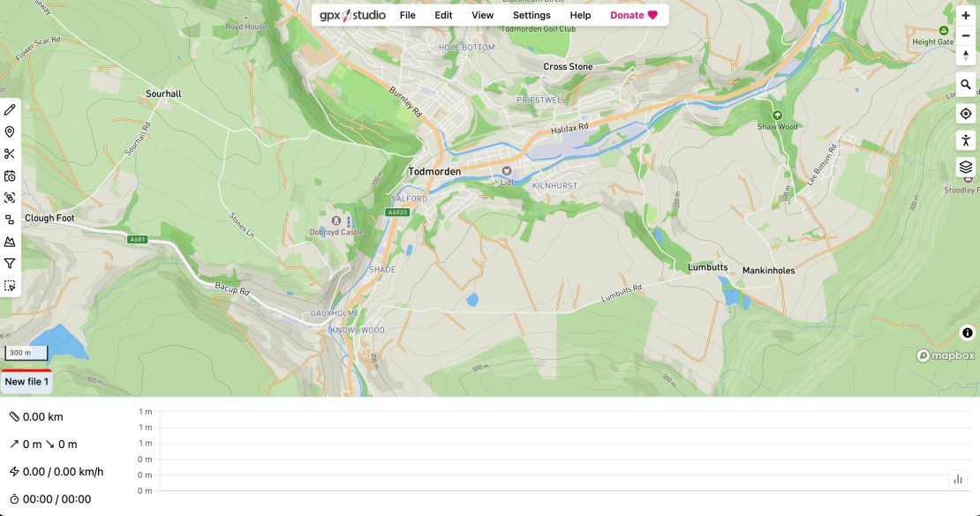Select the waypoint pin tool
Screen dimensions: 980x516
10,131
